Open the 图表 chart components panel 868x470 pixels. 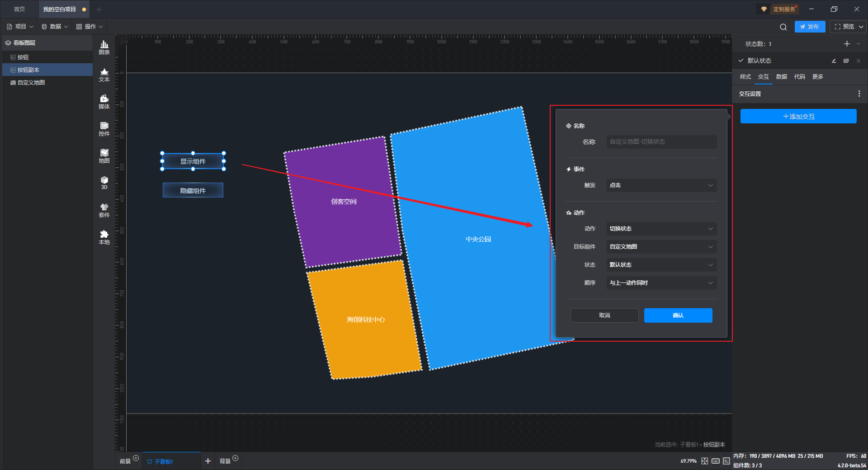coord(104,47)
